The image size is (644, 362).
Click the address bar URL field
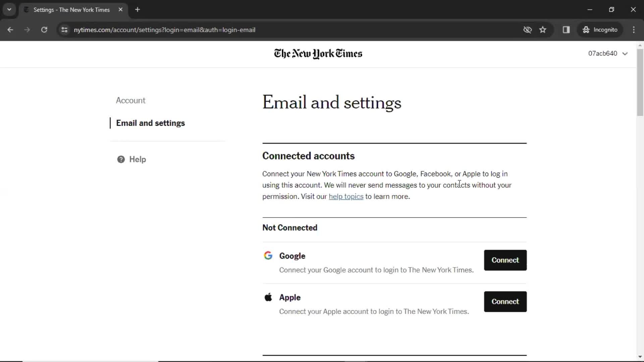[165, 29]
